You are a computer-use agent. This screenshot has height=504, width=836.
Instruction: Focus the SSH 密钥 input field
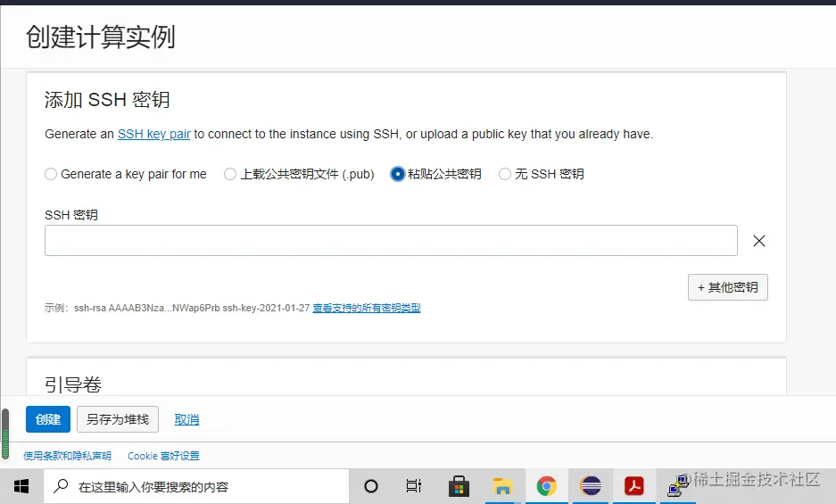click(391, 241)
